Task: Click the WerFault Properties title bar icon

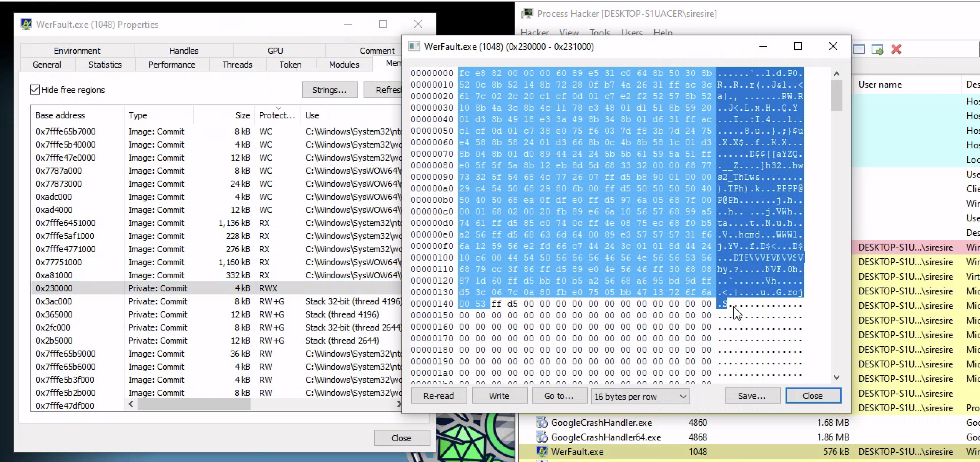Action: [x=26, y=24]
